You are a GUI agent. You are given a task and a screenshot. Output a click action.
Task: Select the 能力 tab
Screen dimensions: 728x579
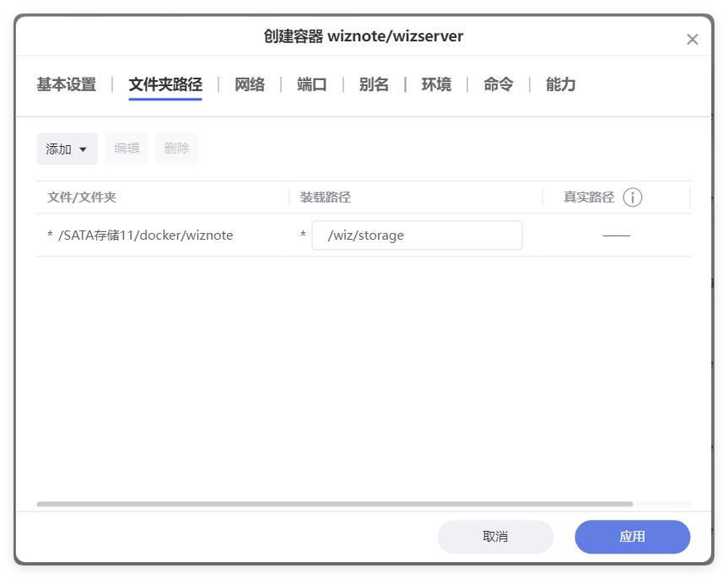click(x=559, y=84)
